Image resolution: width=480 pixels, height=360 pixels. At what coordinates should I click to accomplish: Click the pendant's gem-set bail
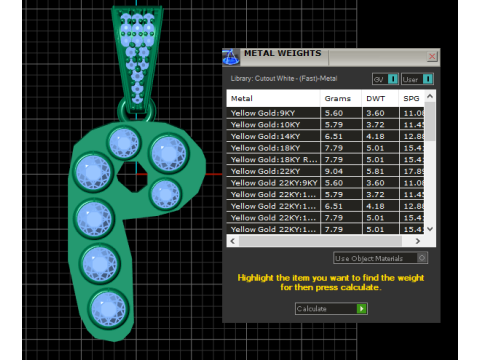click(x=137, y=58)
